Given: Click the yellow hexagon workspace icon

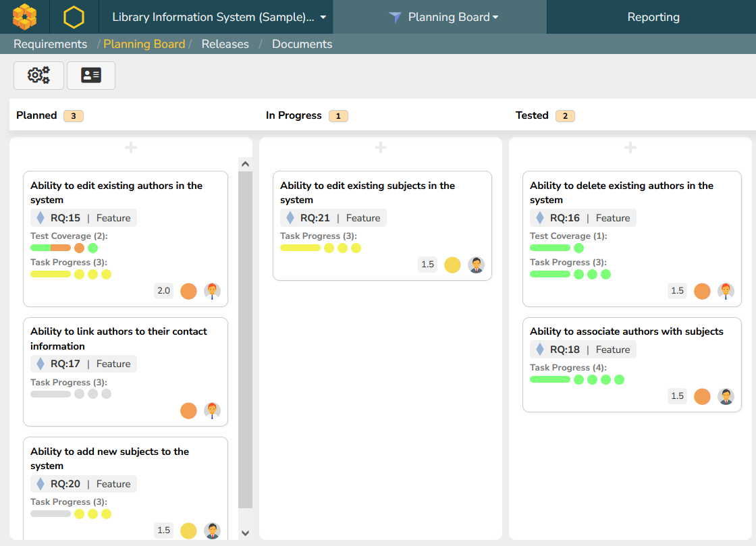Looking at the screenshot, I should 74,17.
